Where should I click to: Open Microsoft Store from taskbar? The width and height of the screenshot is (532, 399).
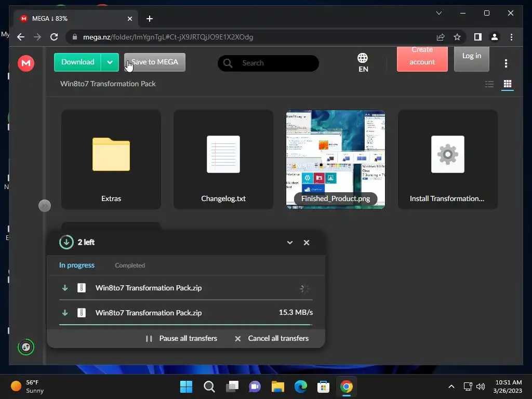[x=323, y=387]
